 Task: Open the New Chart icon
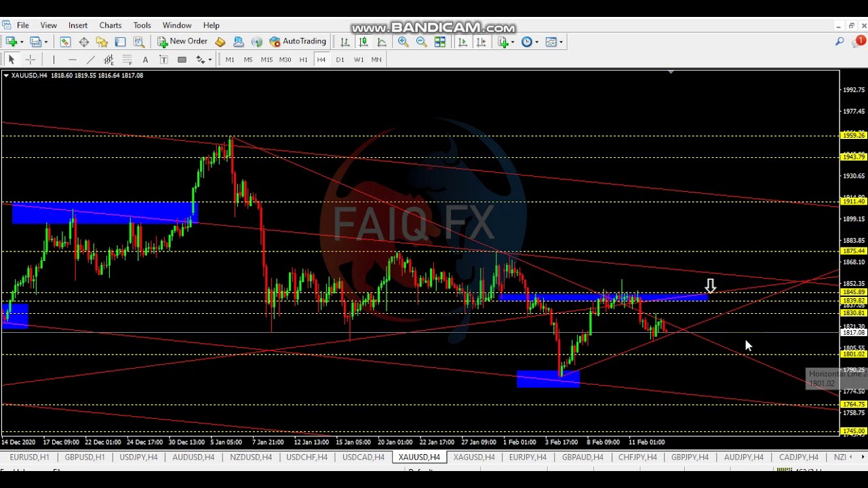12,42
